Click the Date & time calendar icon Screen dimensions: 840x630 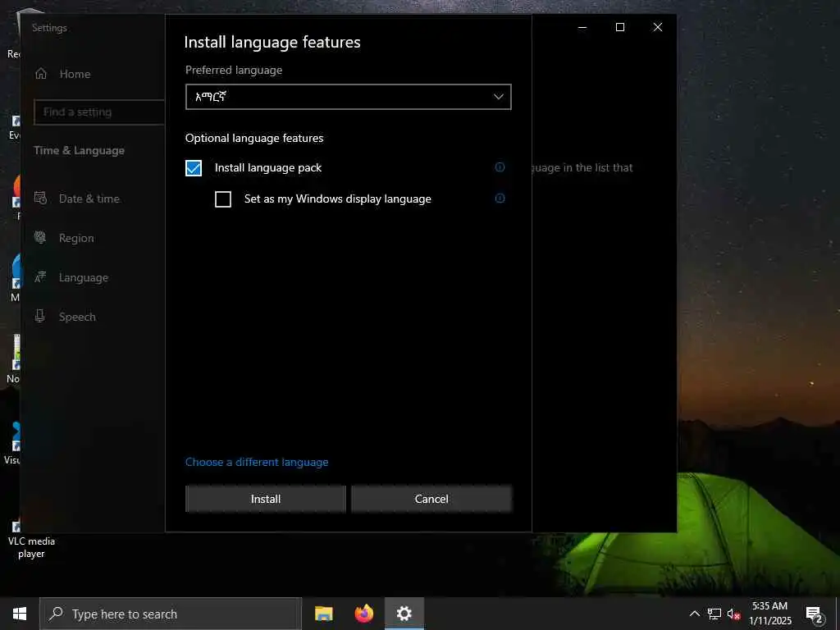click(41, 199)
